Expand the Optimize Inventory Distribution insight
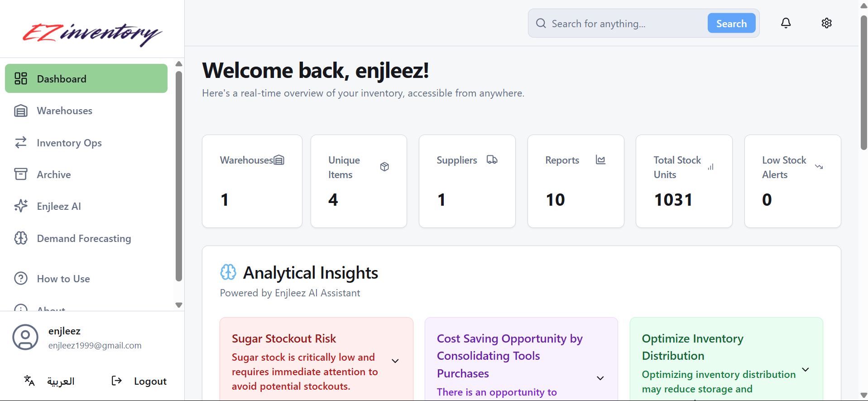 tap(805, 370)
